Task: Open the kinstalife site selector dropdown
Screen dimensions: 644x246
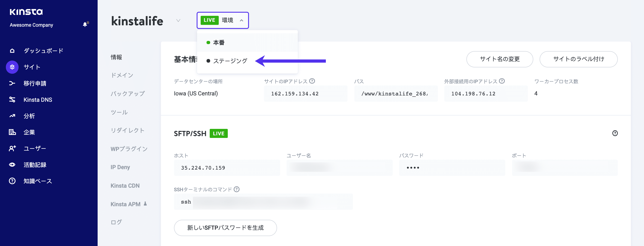Action: (x=178, y=21)
